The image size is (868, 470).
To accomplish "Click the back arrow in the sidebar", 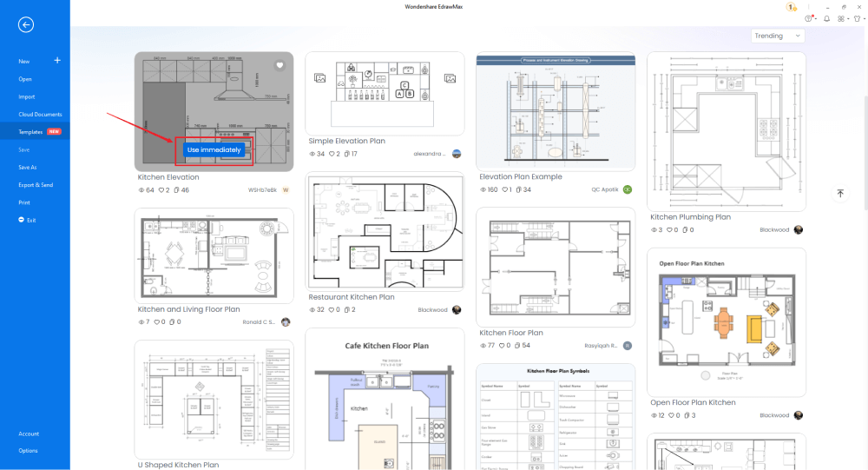I will coord(26,25).
